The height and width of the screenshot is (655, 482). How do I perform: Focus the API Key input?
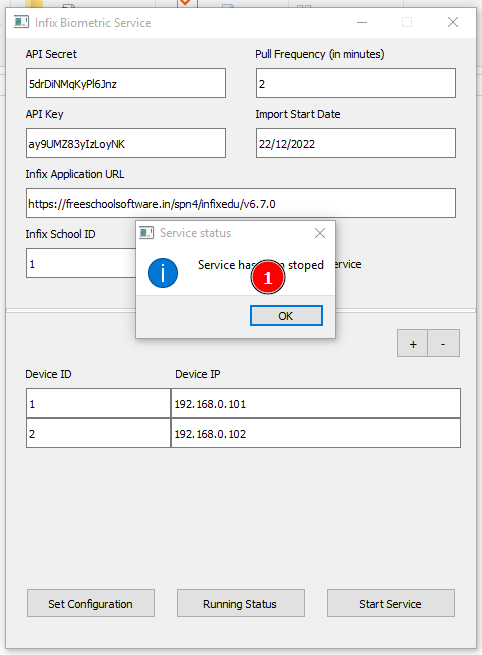coord(126,143)
